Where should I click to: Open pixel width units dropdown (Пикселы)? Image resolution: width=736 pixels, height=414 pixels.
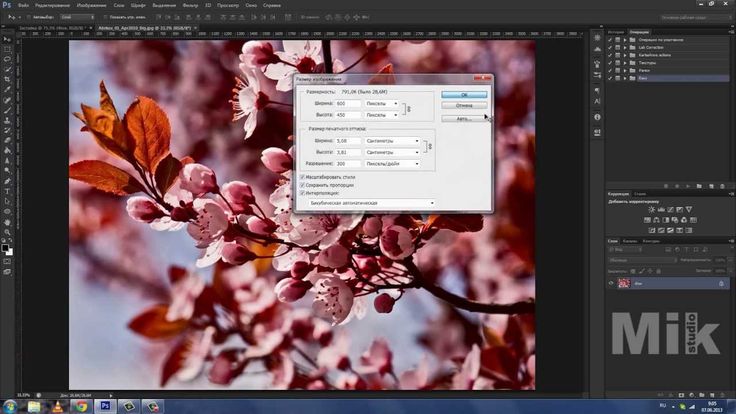pos(382,103)
